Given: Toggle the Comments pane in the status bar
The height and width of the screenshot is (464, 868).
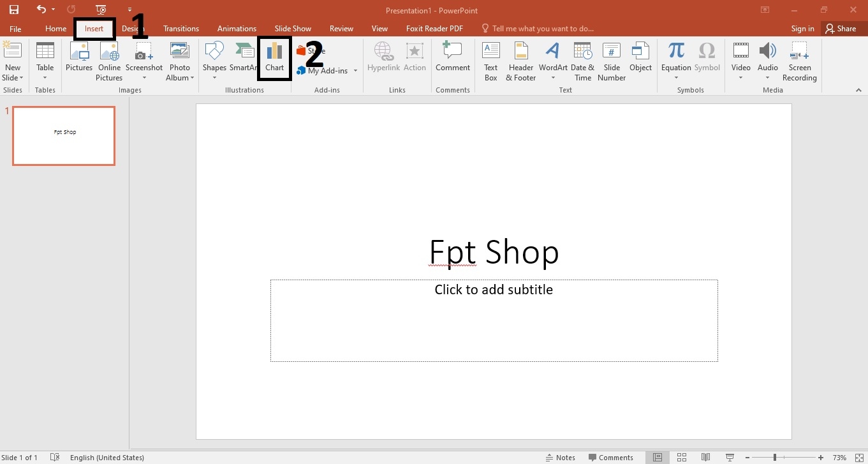Looking at the screenshot, I should coord(610,458).
